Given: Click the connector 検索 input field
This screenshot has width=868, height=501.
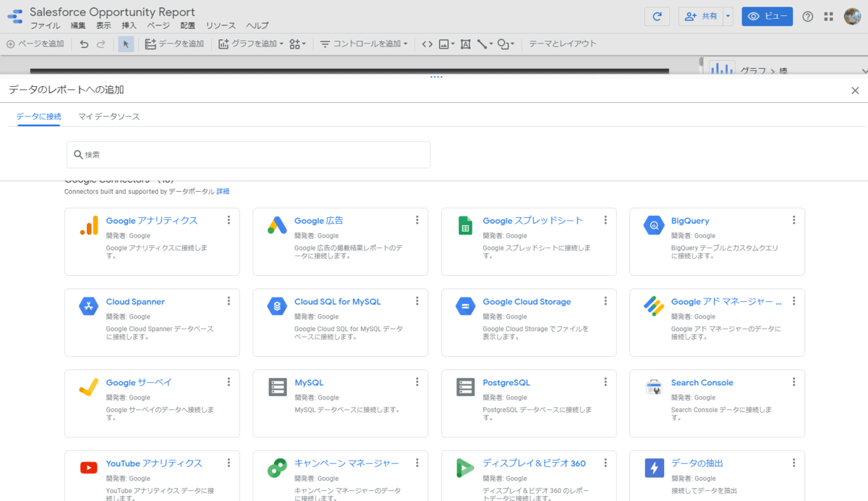Looking at the screenshot, I should pyautogui.click(x=248, y=154).
